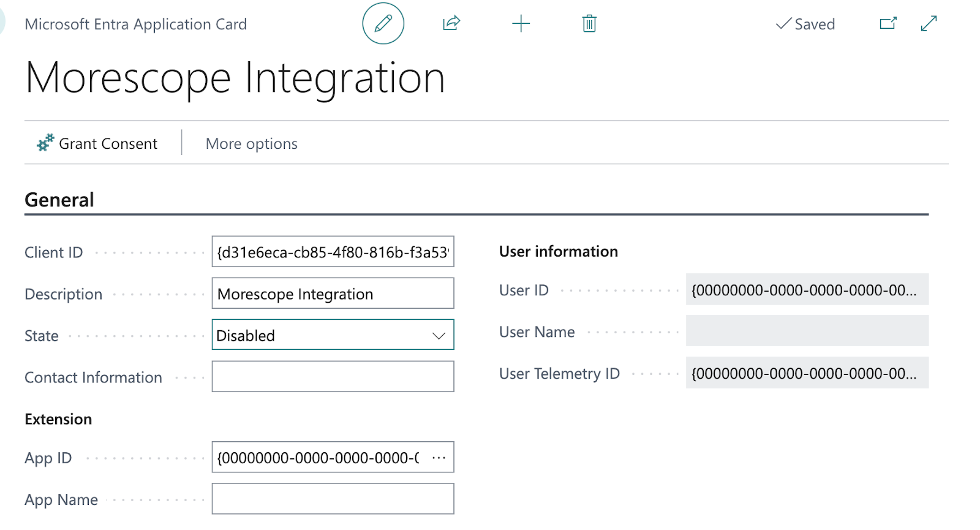Click the App Name input field

333,499
